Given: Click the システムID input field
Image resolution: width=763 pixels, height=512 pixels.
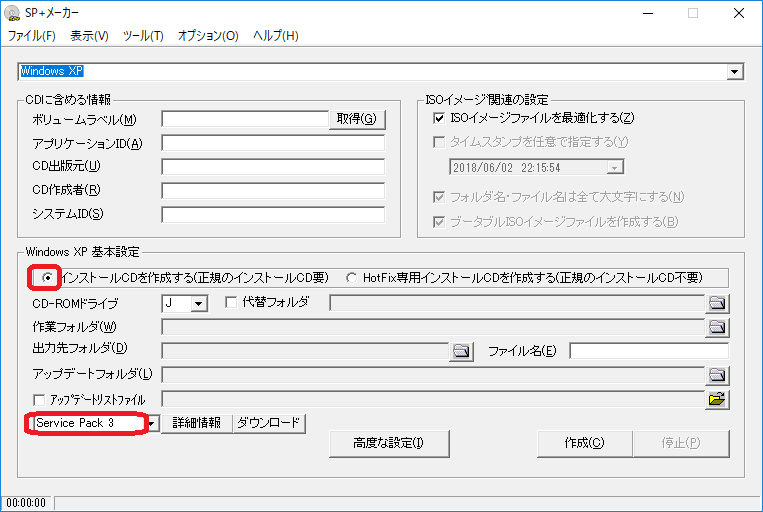Looking at the screenshot, I should click(273, 214).
